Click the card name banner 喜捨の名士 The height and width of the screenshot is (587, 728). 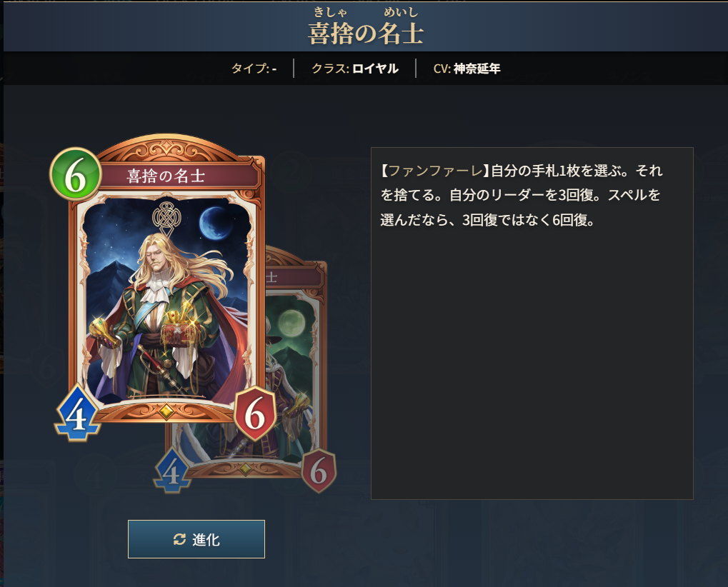[166, 176]
